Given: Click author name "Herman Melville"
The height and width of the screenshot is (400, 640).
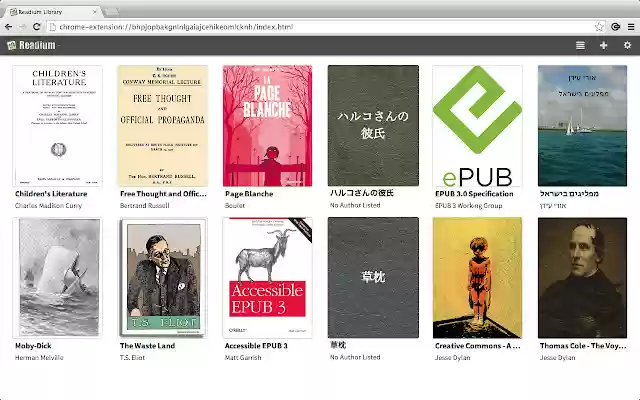Looking at the screenshot, I should coord(39,358).
